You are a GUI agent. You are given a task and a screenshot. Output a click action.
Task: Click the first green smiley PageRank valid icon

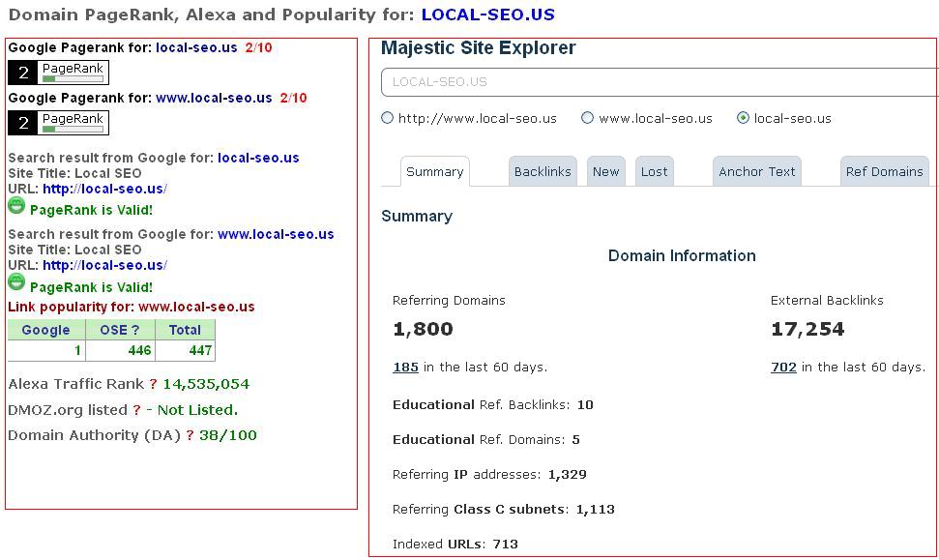tap(16, 206)
